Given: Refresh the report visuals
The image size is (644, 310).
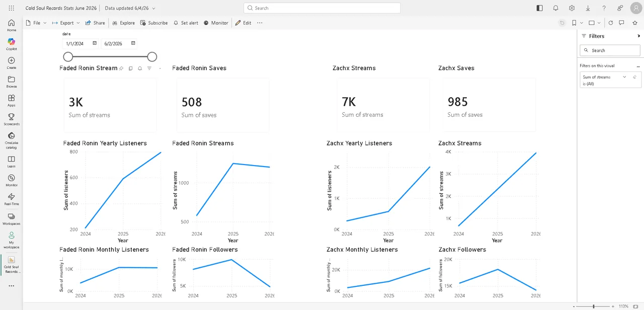Looking at the screenshot, I should tap(610, 23).
